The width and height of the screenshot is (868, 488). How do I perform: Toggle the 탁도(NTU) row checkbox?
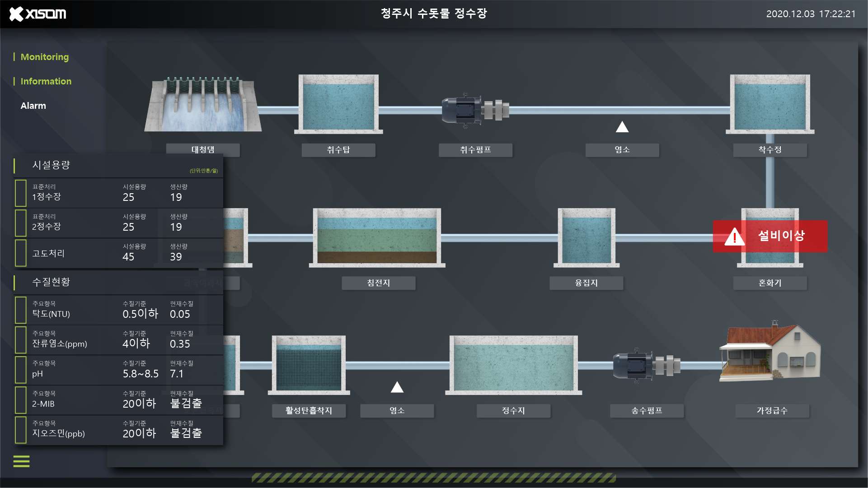click(21, 310)
